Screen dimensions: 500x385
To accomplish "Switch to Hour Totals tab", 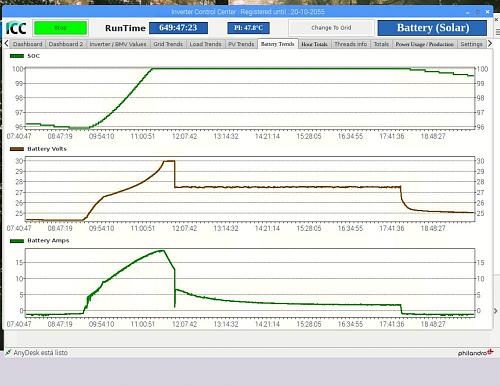I will pos(314,44).
